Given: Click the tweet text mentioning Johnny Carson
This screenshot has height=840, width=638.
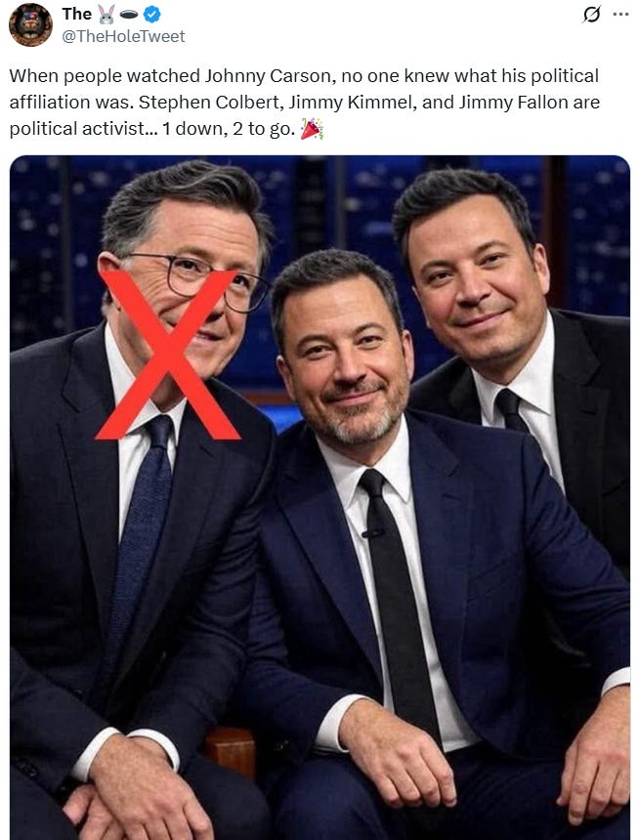Looking at the screenshot, I should (304, 103).
